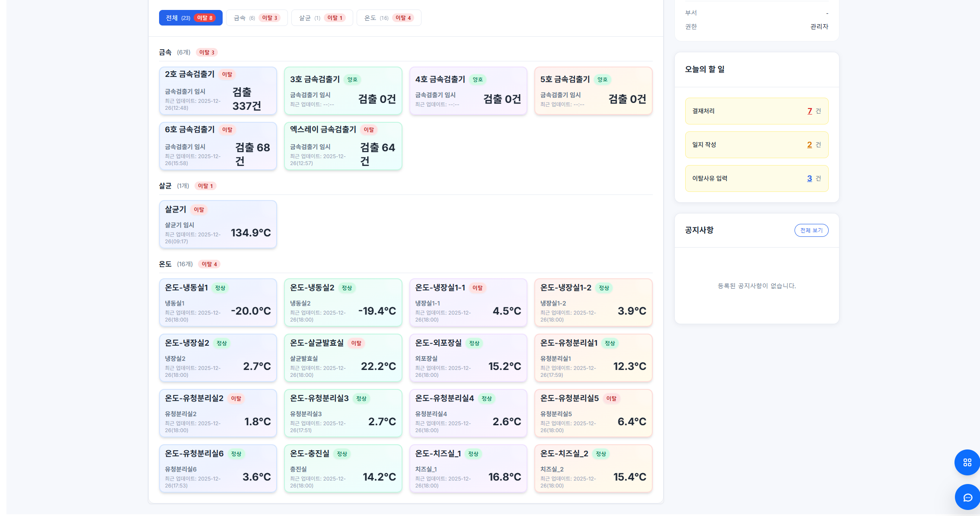Click the 전체 보기 button in 공지사항
Image resolution: width=980 pixels, height=516 pixels.
pos(811,230)
